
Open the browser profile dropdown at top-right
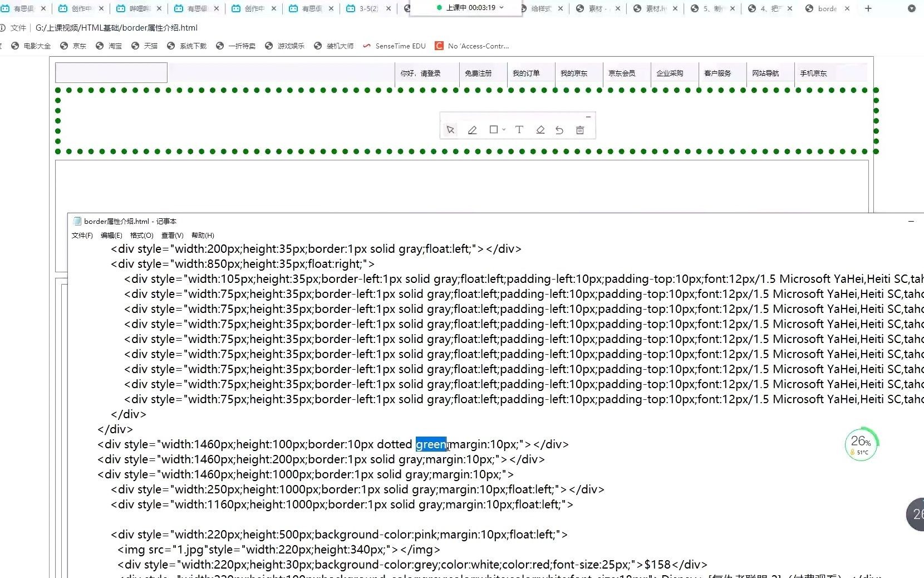coord(911,8)
